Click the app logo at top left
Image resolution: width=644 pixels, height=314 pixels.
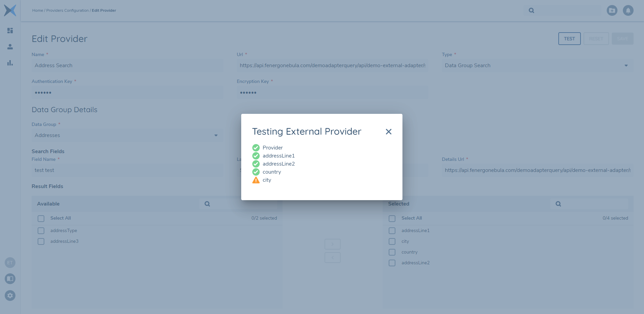[x=10, y=10]
